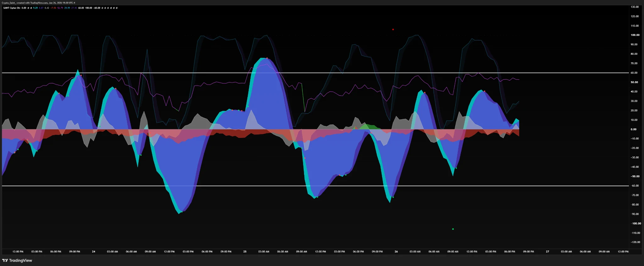Click the white horizontal line at the 60 level
The image size is (644, 266).
point(315,73)
